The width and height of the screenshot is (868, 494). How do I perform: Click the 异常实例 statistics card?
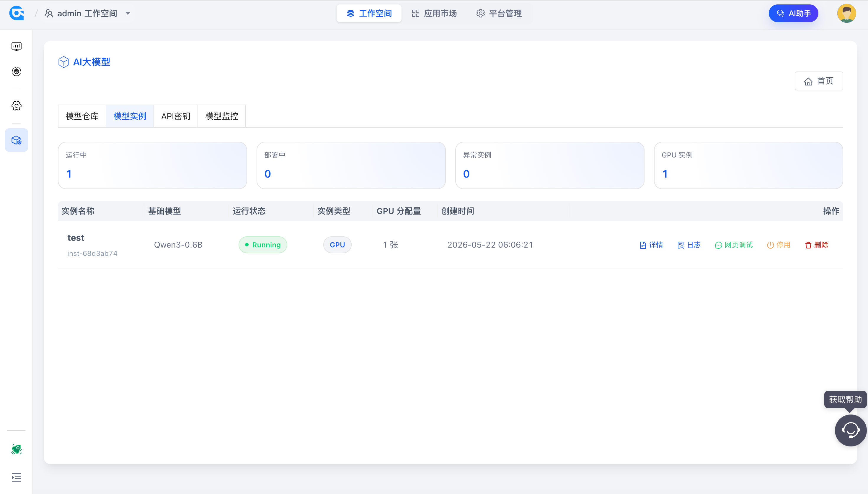coord(550,165)
